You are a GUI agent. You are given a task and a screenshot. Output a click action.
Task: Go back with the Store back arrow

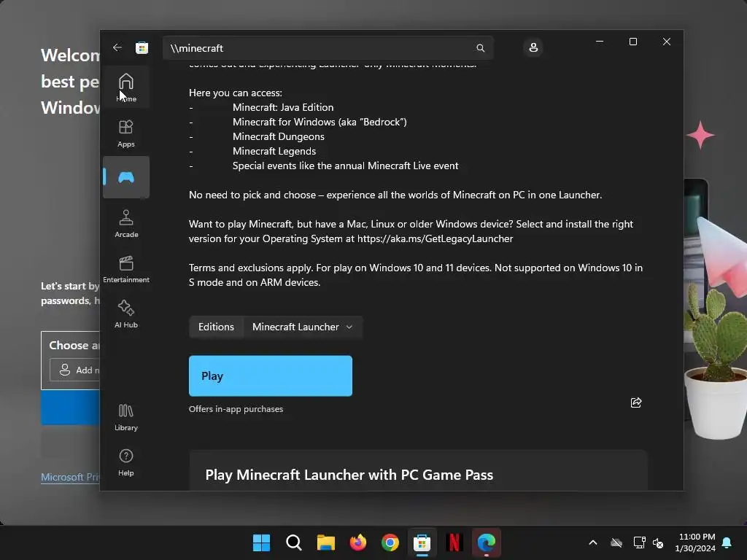[117, 47]
